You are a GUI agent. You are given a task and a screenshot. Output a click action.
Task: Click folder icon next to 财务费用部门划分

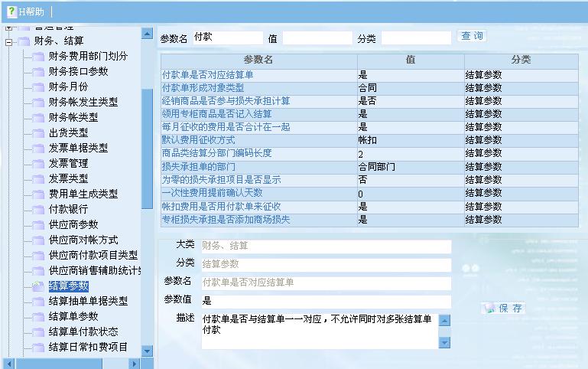pos(38,57)
